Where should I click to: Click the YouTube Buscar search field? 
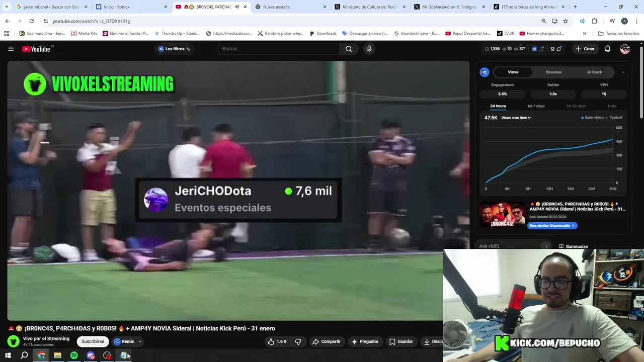(x=278, y=49)
